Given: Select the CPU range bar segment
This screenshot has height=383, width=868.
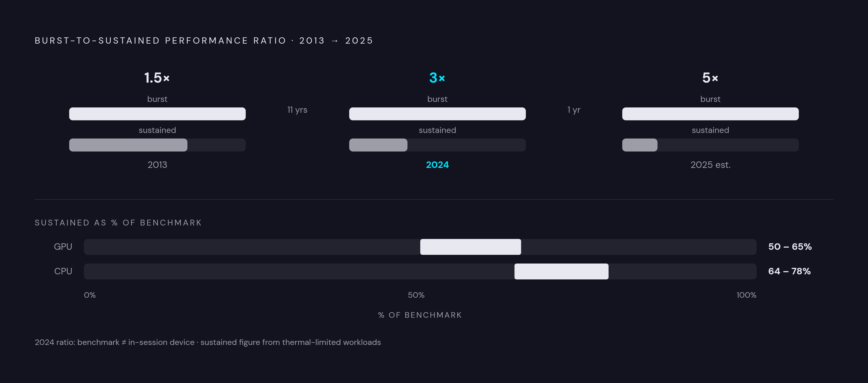Looking at the screenshot, I should coord(561,271).
